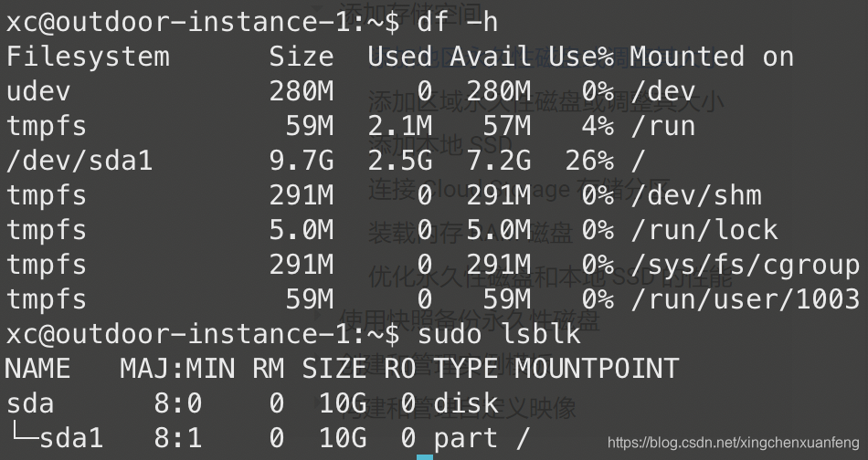Image resolution: width=868 pixels, height=460 pixels.
Task: Click the /run/lock mount path
Action: pyautogui.click(x=704, y=230)
